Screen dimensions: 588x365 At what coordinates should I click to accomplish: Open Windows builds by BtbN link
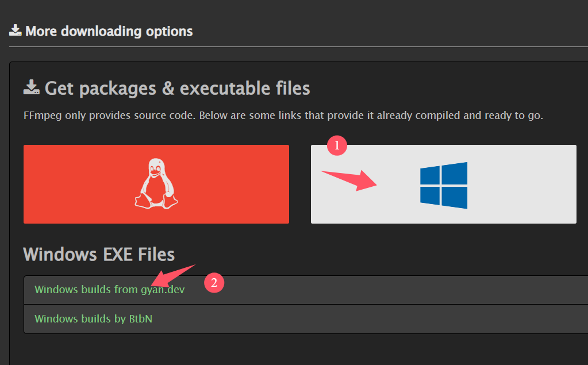pos(93,319)
